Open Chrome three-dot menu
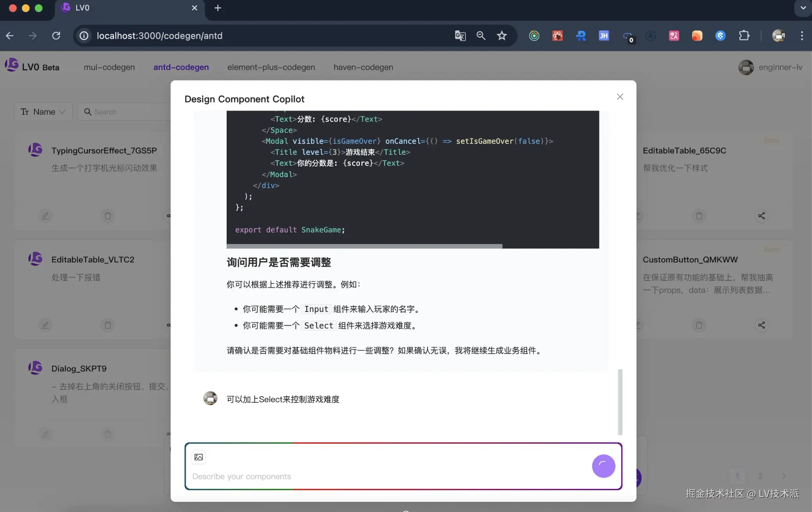The image size is (812, 512). (802, 36)
